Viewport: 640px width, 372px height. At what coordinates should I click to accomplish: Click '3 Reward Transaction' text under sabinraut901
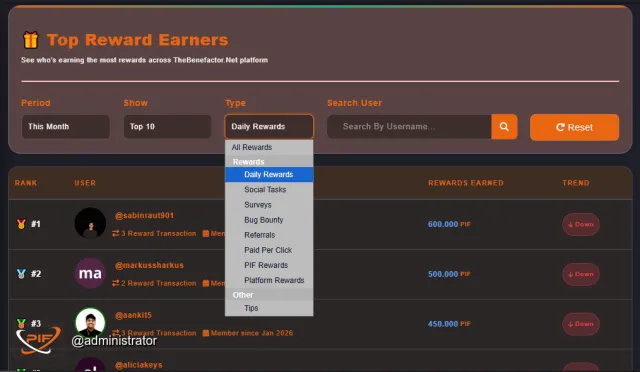tap(159, 234)
